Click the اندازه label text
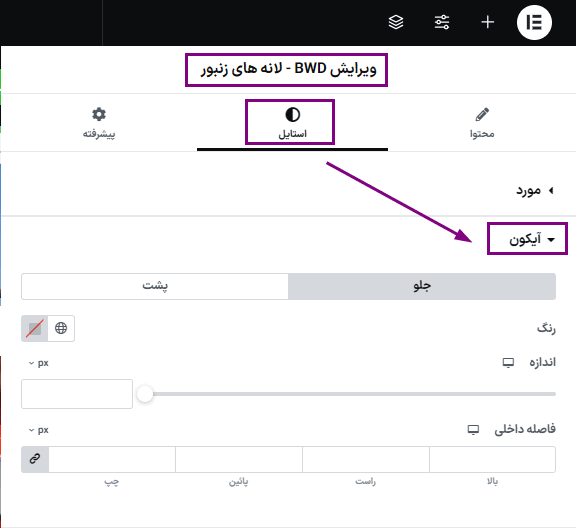 (x=542, y=362)
